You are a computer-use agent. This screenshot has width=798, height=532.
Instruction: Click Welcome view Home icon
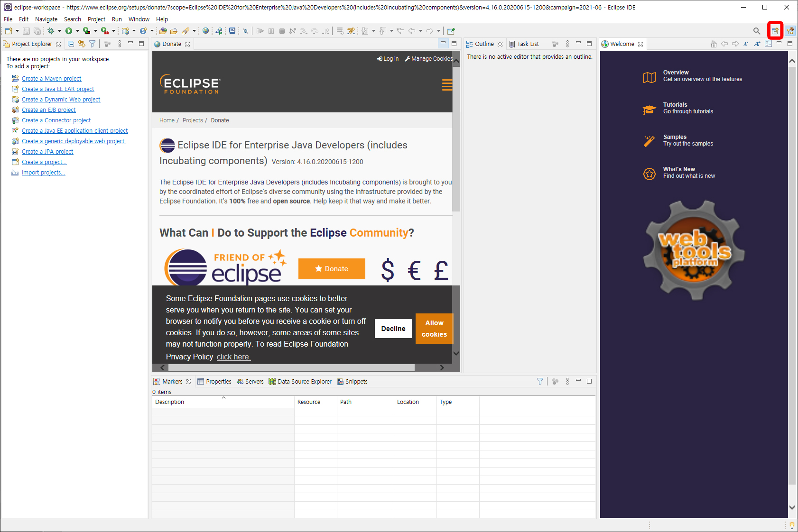click(714, 44)
